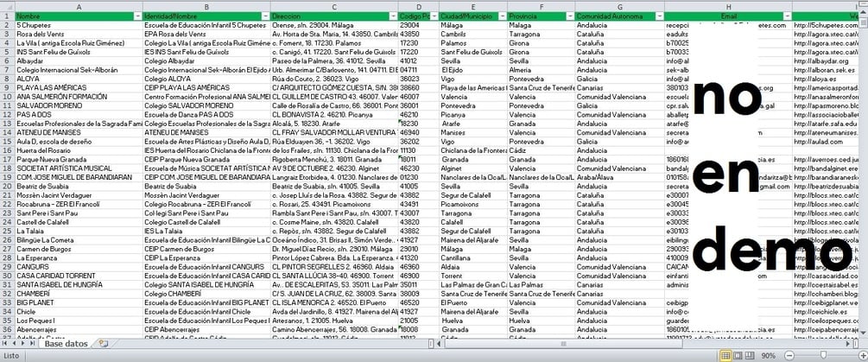Select column D header
Image resolution: width=868 pixels, height=362 pixels.
pos(419,7)
